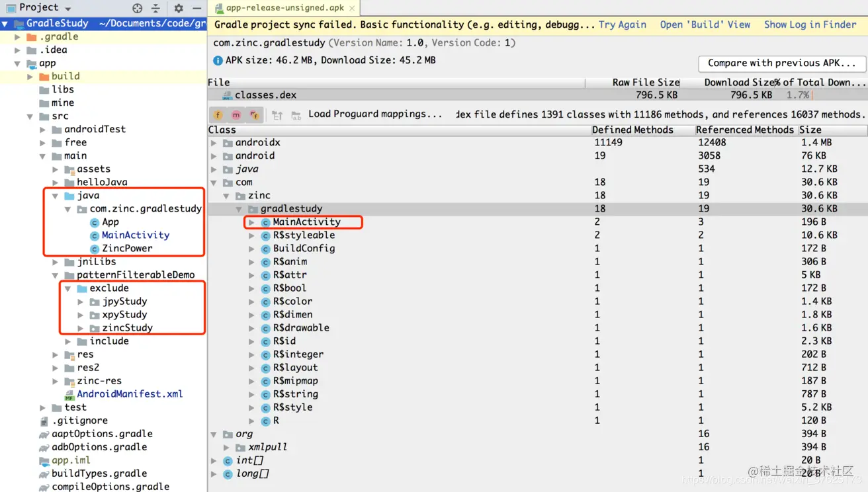868x492 pixels.
Task: Click the androidx package folder icon
Action: coord(228,143)
